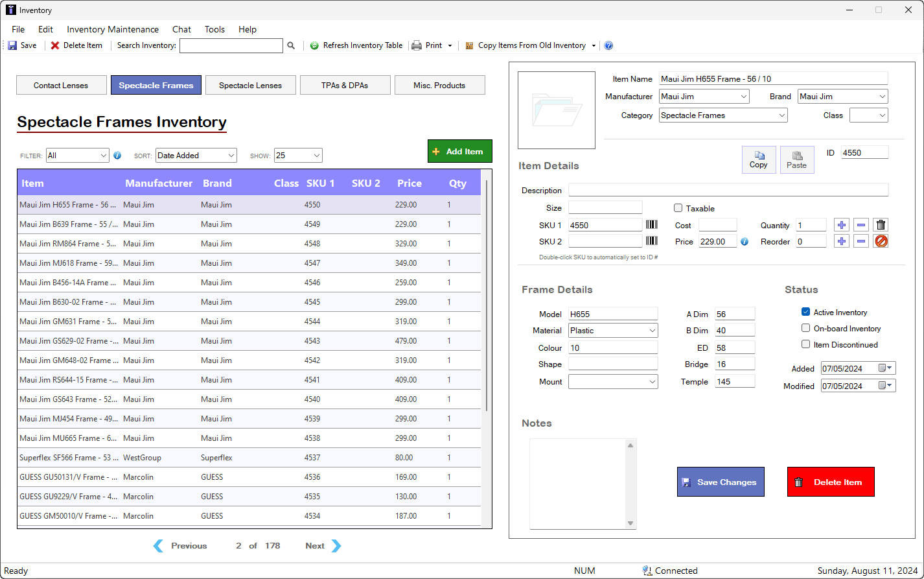924x579 pixels.
Task: Open calendar picker for Modified date
Action: point(885,386)
